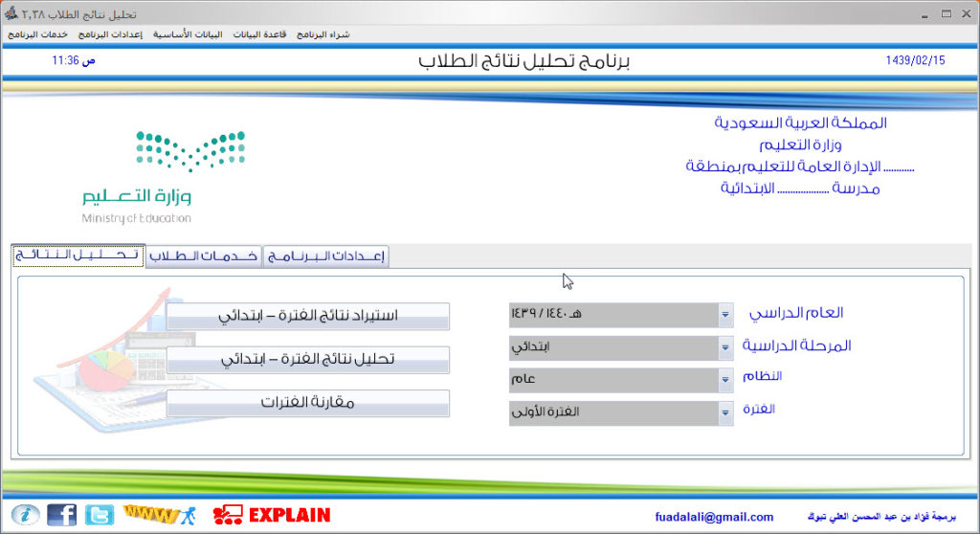Image resolution: width=980 pixels, height=534 pixels.
Task: Open the EXPLAIN tutorial icon
Action: coord(271,515)
